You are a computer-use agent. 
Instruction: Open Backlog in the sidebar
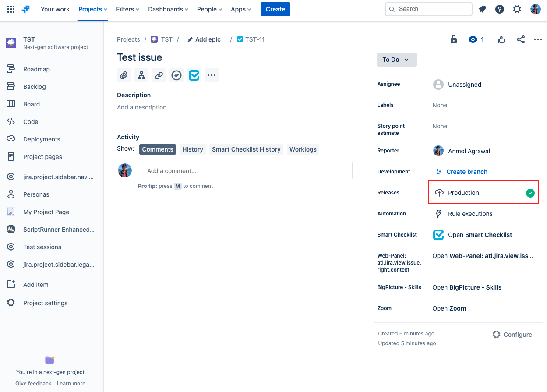[x=35, y=87]
